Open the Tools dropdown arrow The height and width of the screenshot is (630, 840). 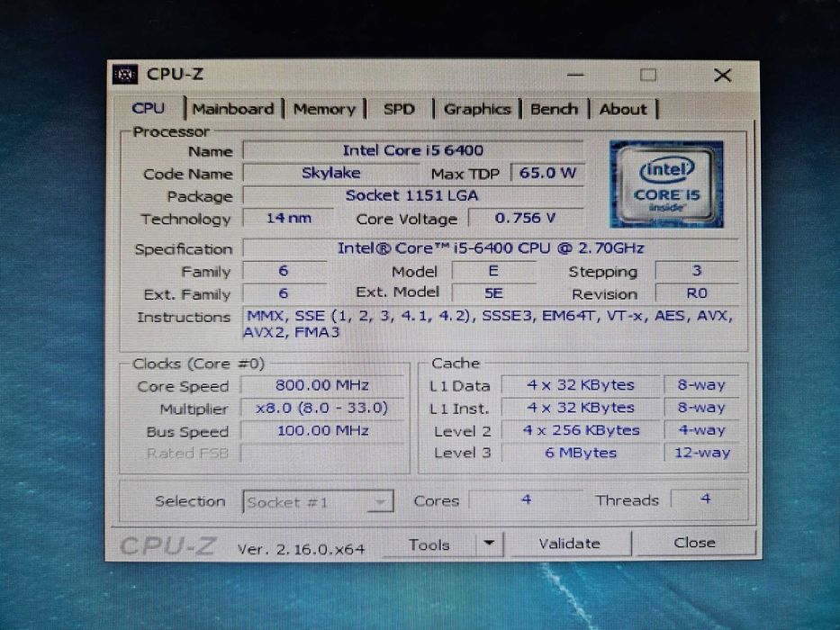[489, 544]
